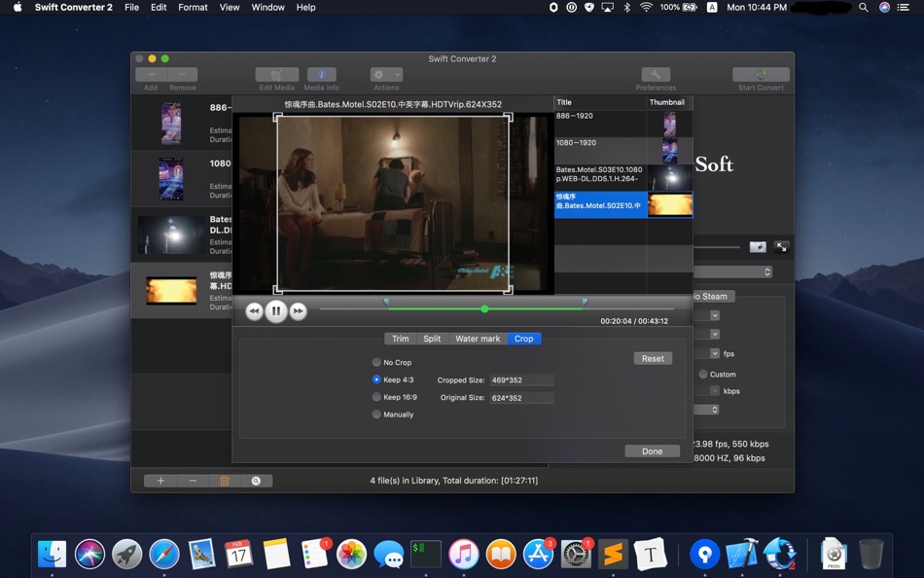924x578 pixels.
Task: Open the fps dropdown
Action: [715, 352]
